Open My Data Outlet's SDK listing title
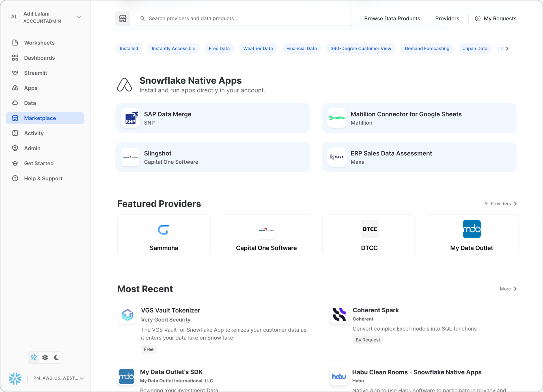This screenshot has height=392, width=543. click(171, 372)
